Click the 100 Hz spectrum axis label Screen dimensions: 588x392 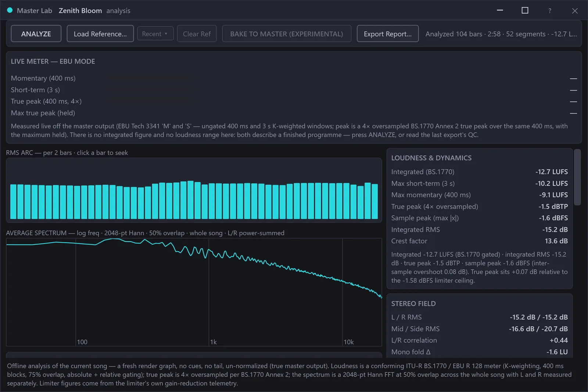click(x=82, y=342)
